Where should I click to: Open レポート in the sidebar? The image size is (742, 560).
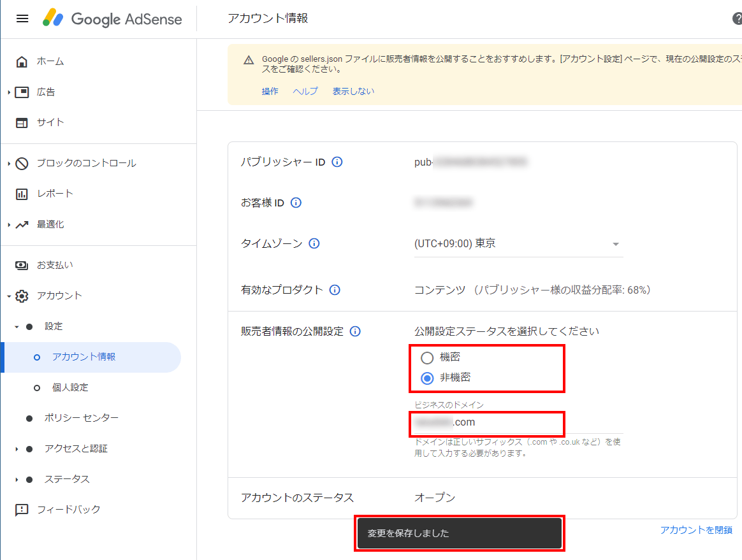[55, 194]
